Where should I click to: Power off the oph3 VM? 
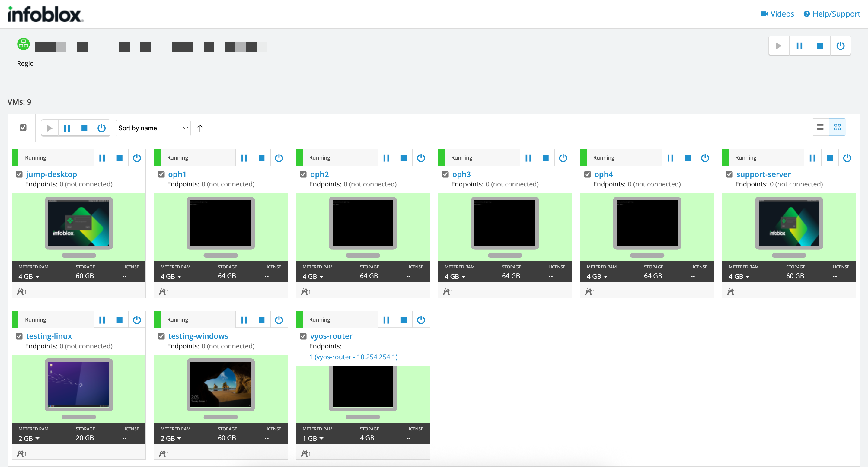563,158
